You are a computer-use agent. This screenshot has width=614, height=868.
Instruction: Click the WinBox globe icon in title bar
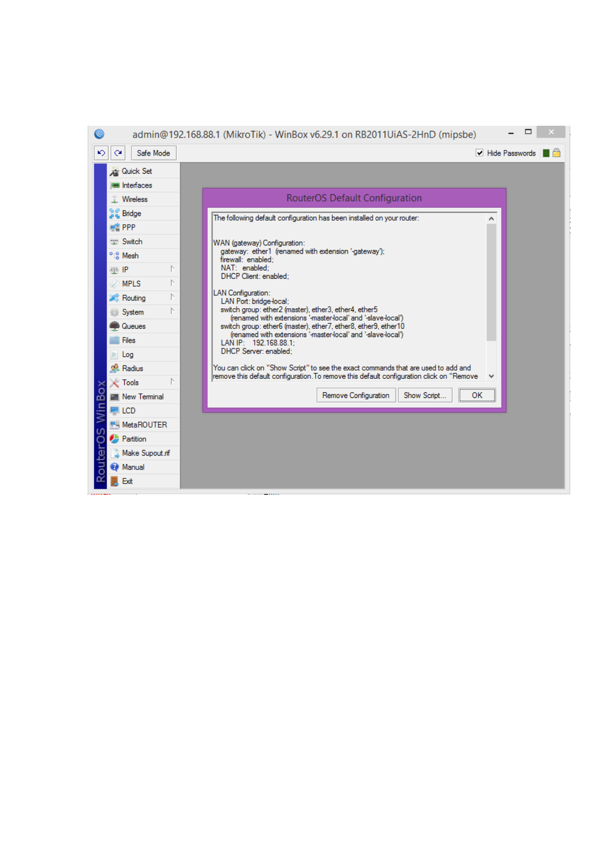pos(99,135)
